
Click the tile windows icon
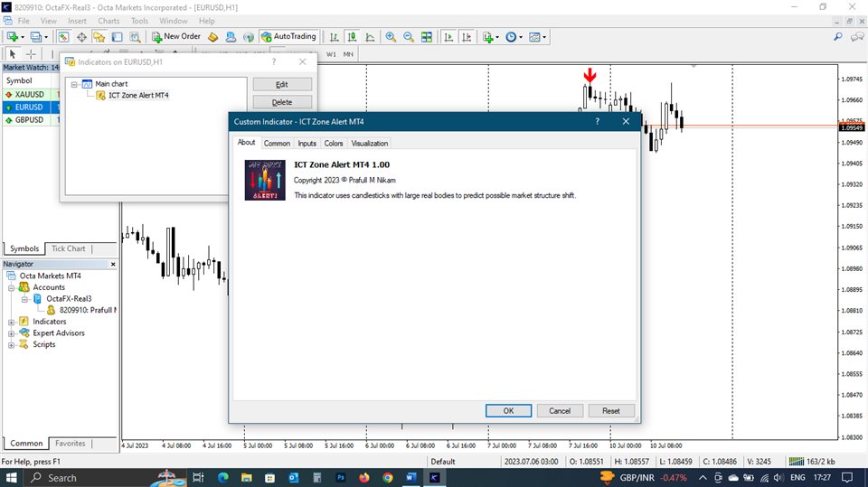(x=428, y=37)
